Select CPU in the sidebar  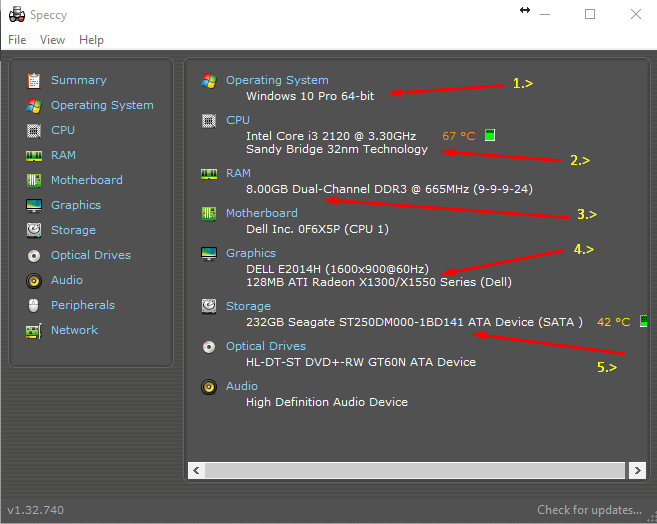point(63,130)
